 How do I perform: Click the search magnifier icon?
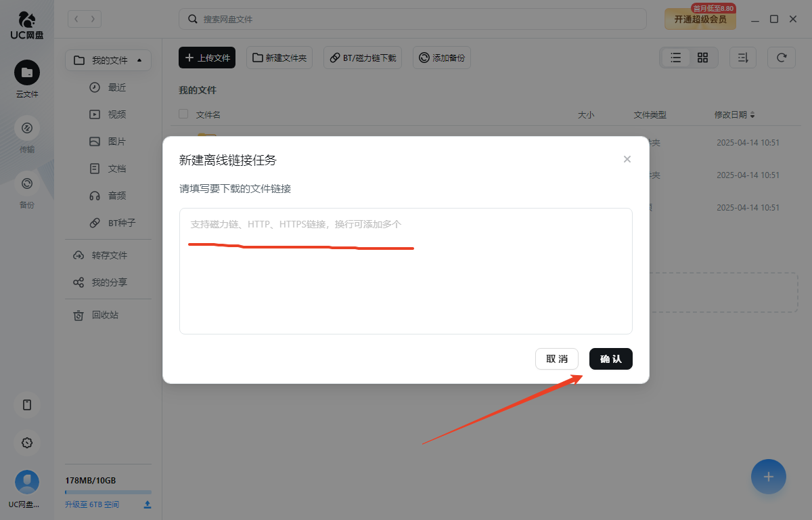pyautogui.click(x=193, y=20)
